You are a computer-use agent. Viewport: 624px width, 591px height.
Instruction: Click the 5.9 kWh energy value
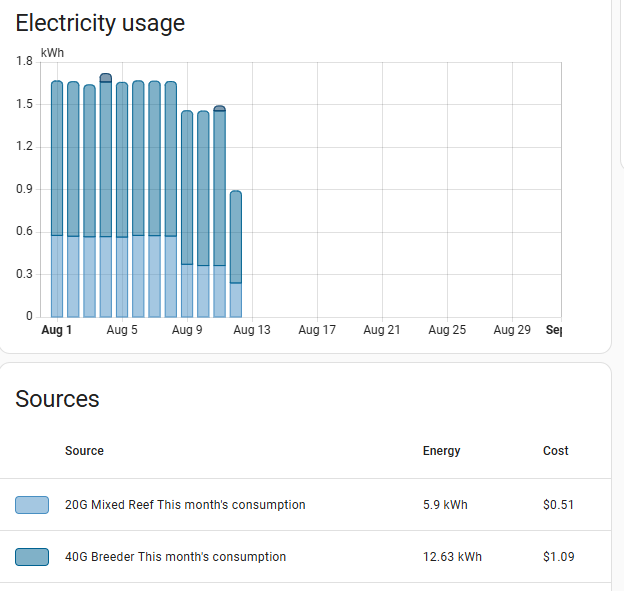coord(445,505)
